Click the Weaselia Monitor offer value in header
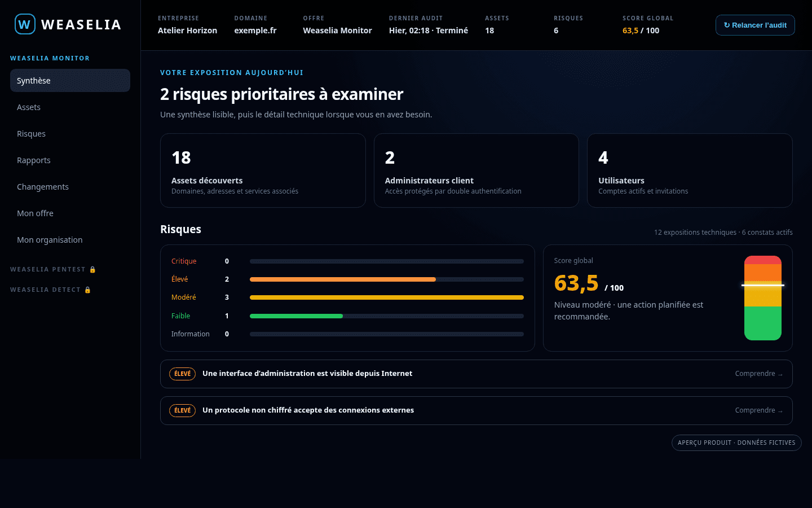 [x=337, y=30]
